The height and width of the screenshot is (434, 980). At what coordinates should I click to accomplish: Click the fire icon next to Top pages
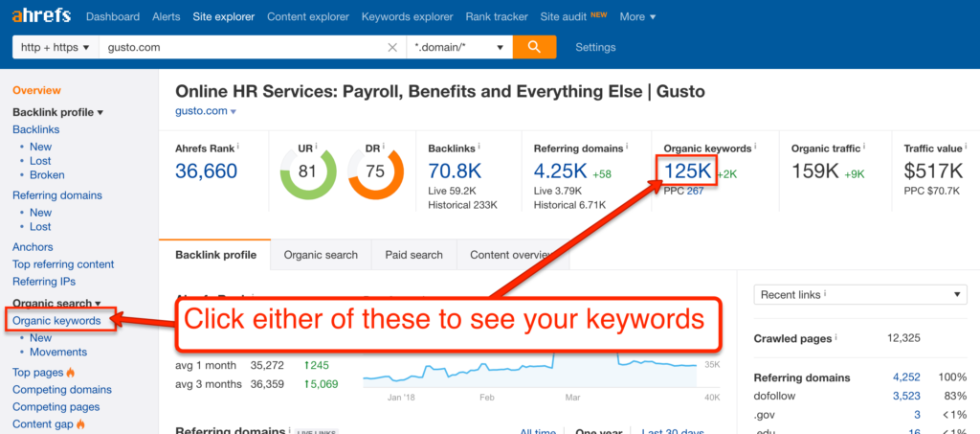click(71, 372)
